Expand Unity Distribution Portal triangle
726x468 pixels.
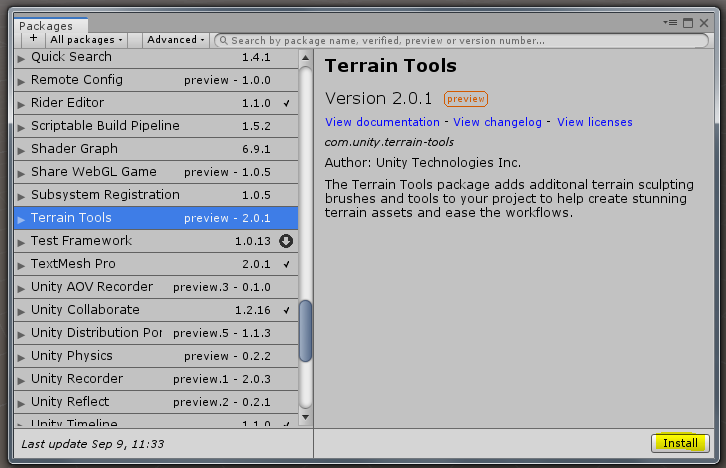pos(21,334)
